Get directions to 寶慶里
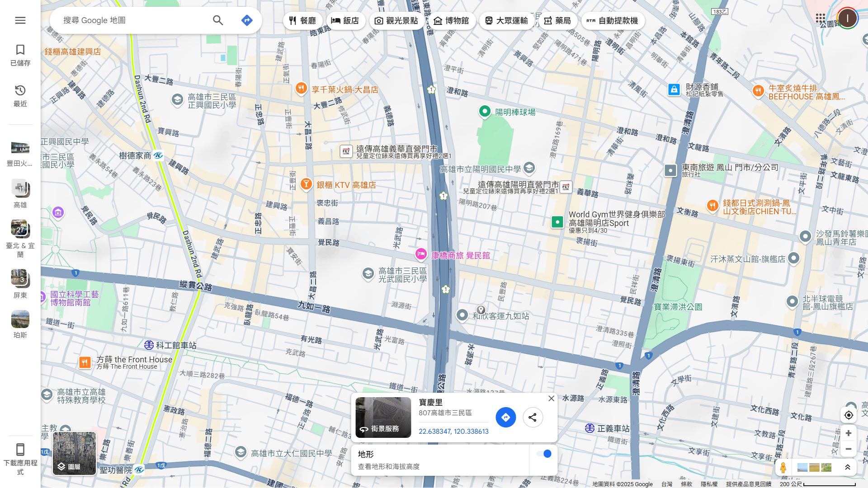Viewport: 868px width, 488px height. pos(505,418)
